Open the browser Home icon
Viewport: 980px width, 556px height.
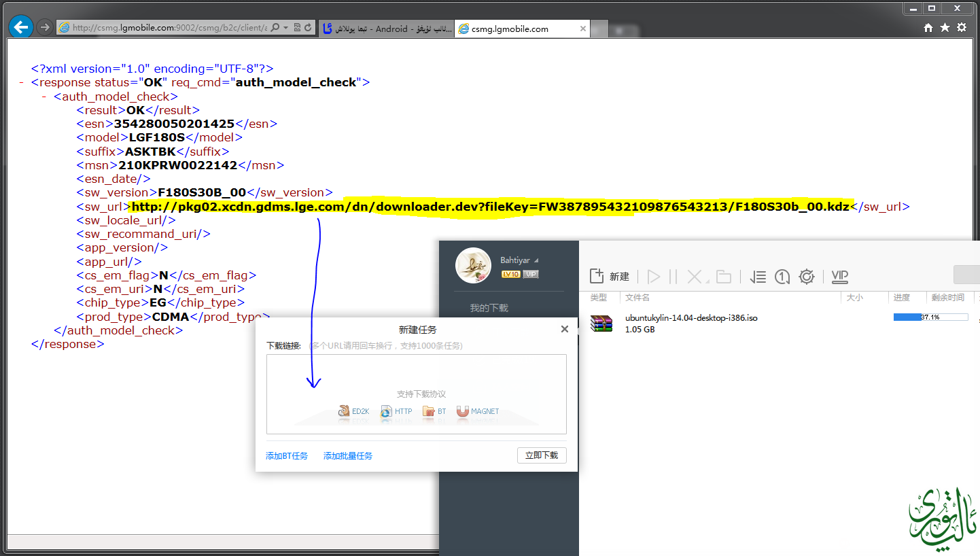(x=928, y=28)
